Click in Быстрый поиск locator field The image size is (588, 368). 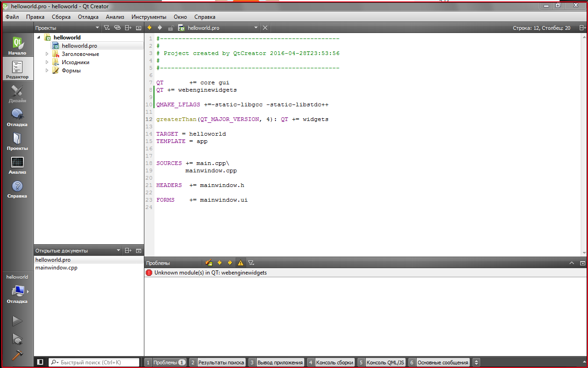click(94, 362)
